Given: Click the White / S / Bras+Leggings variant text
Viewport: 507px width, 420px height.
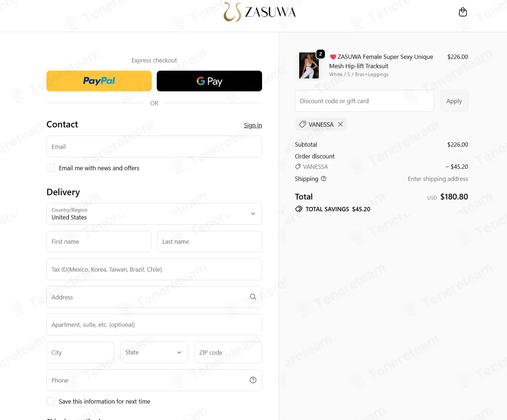Looking at the screenshot, I should click(359, 74).
